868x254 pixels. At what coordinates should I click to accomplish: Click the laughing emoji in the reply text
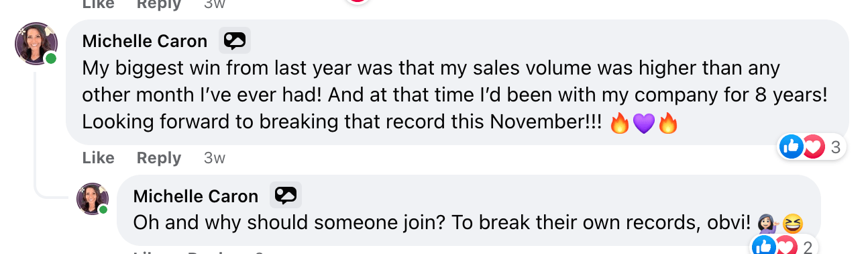click(x=792, y=223)
